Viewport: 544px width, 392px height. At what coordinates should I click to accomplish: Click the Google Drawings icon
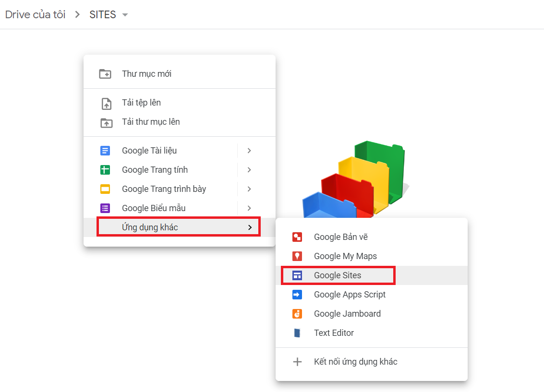(297, 237)
